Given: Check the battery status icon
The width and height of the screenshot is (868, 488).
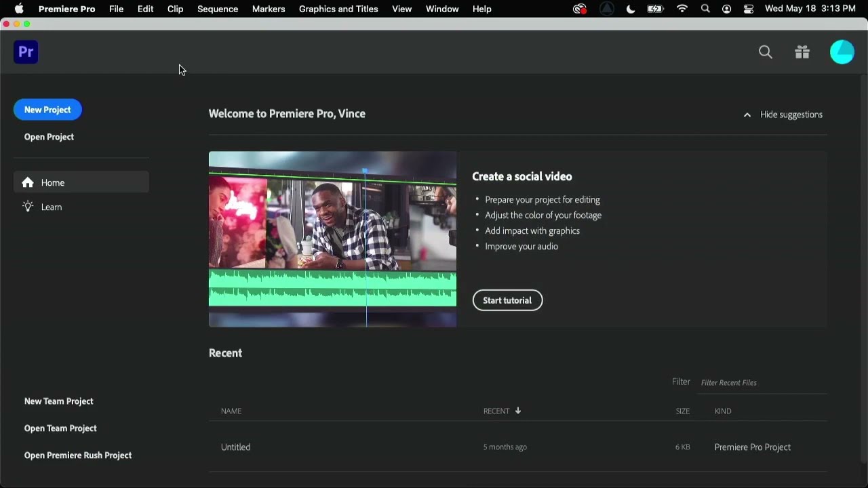Looking at the screenshot, I should click(655, 9).
